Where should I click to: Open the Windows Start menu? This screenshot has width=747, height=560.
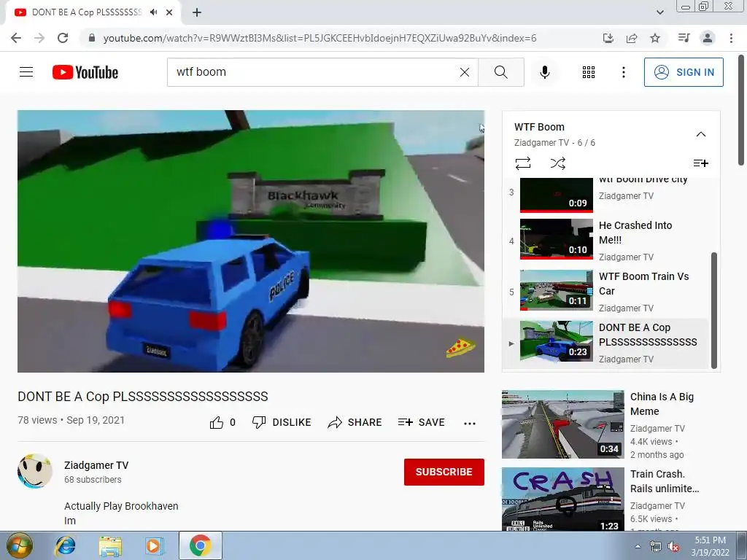20,545
